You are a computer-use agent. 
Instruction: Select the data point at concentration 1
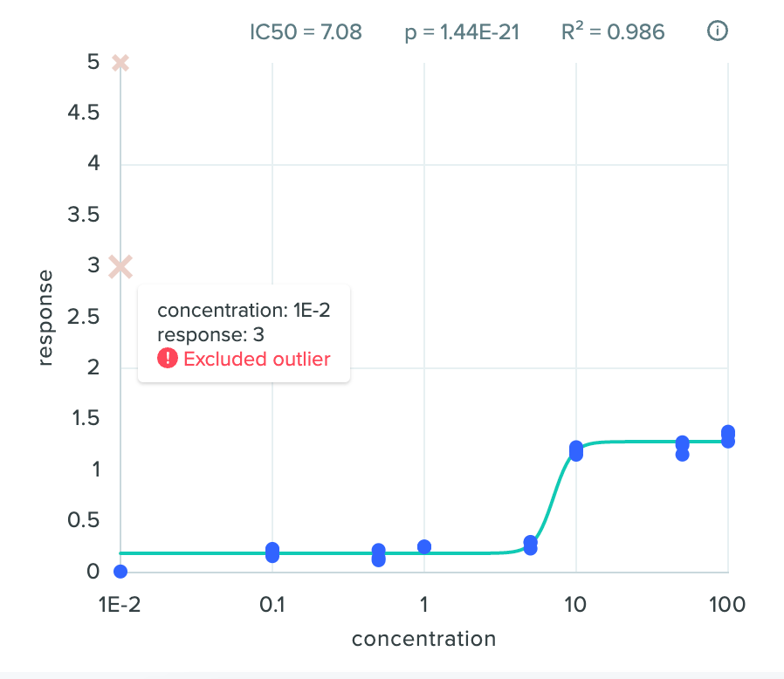[424, 547]
